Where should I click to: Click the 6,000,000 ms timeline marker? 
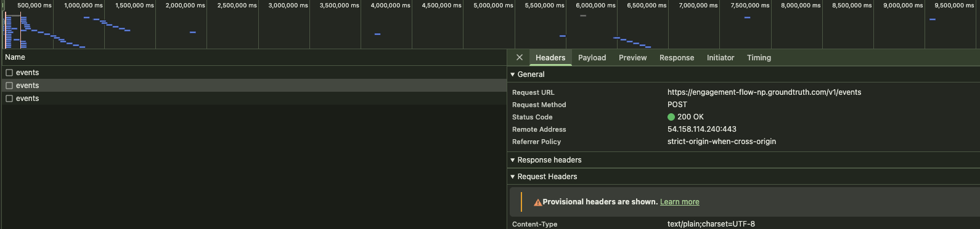point(595,5)
